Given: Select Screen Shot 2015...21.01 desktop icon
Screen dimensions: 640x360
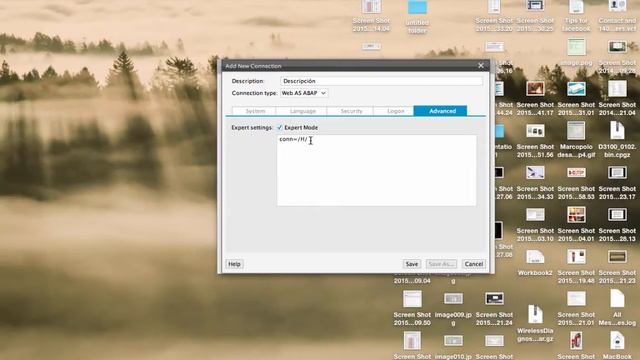Looking at the screenshot, I should (x=576, y=299).
